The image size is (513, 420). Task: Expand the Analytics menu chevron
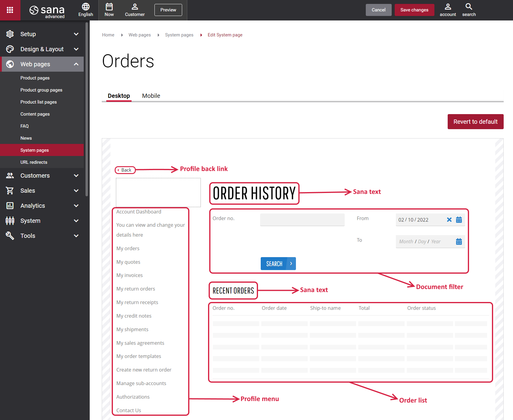[76, 206]
